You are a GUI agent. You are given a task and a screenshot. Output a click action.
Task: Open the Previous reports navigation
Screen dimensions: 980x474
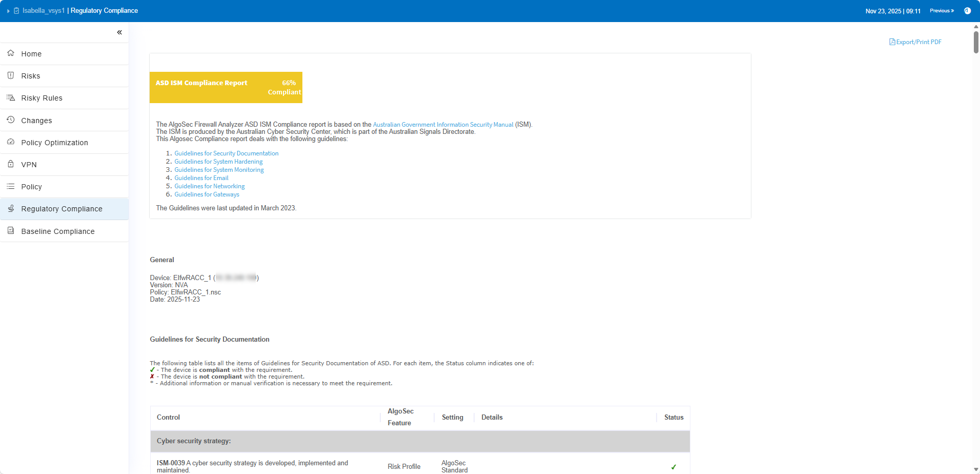point(942,11)
